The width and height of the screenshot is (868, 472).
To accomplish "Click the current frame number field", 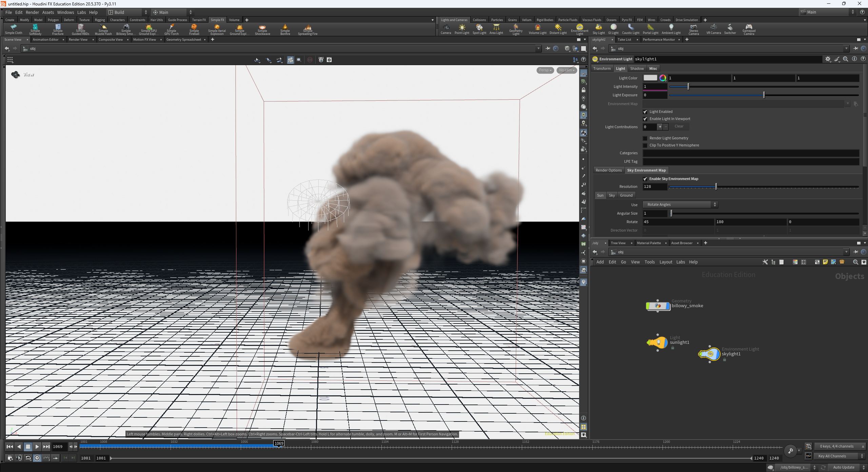I will pos(59,447).
